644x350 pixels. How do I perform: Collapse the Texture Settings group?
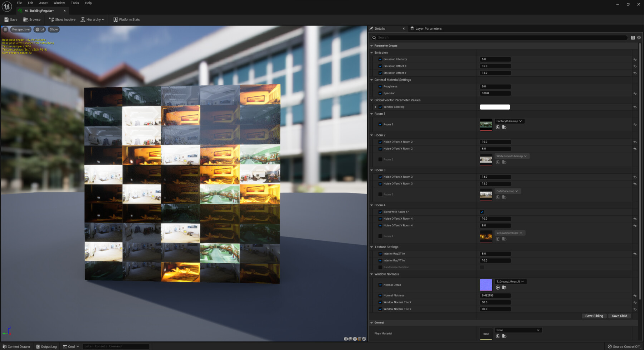pyautogui.click(x=371, y=247)
